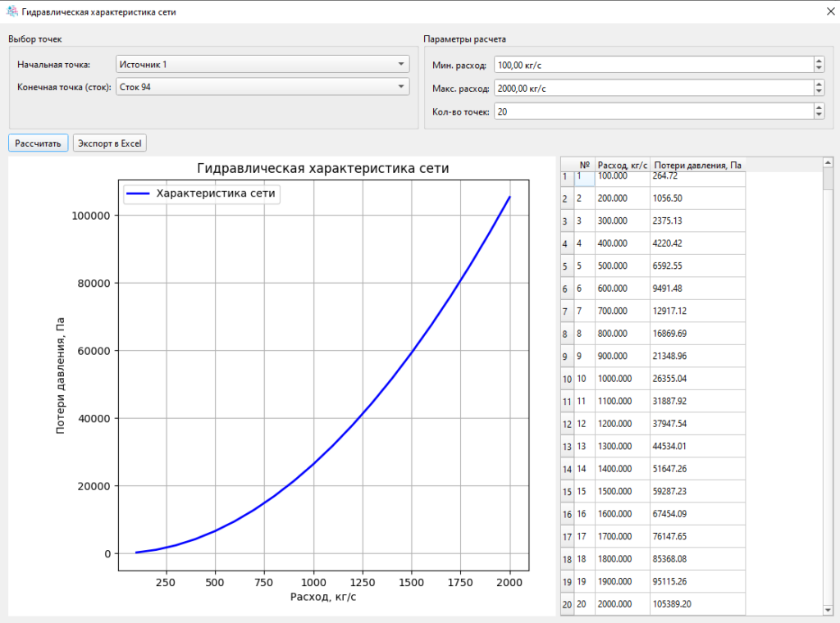Select the pressure loss cell 76147.65

pyautogui.click(x=697, y=536)
